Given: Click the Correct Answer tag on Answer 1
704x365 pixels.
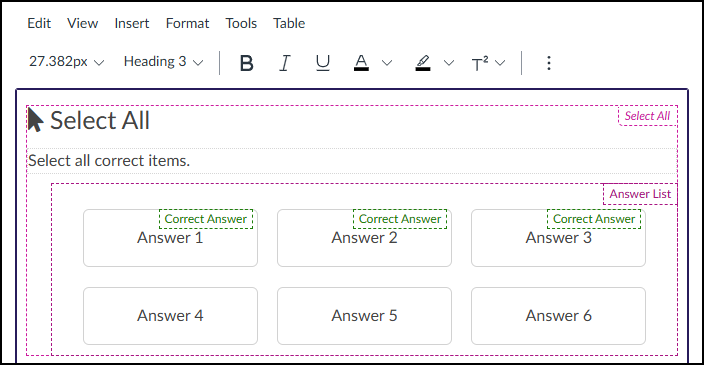Looking at the screenshot, I should pyautogui.click(x=206, y=219).
